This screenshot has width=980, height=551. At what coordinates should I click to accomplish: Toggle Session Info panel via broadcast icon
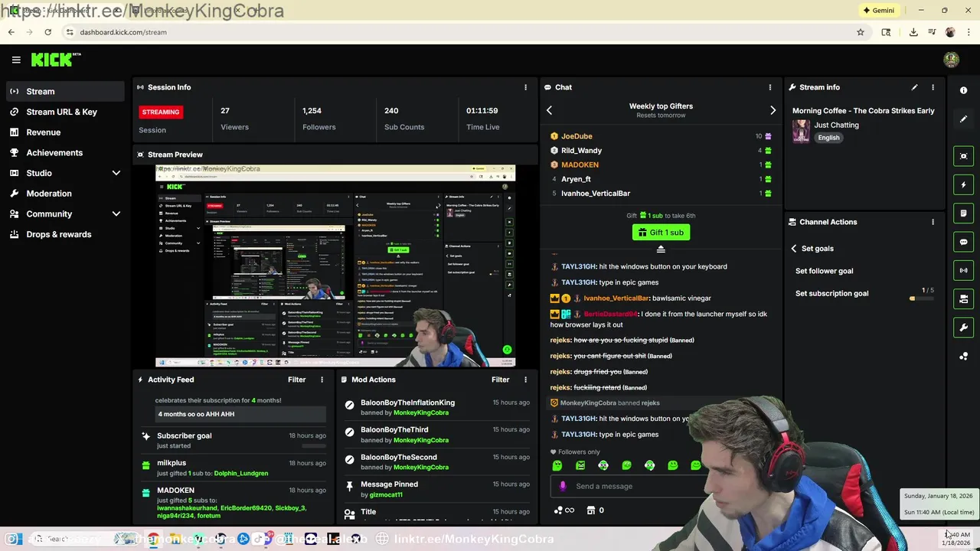click(964, 270)
